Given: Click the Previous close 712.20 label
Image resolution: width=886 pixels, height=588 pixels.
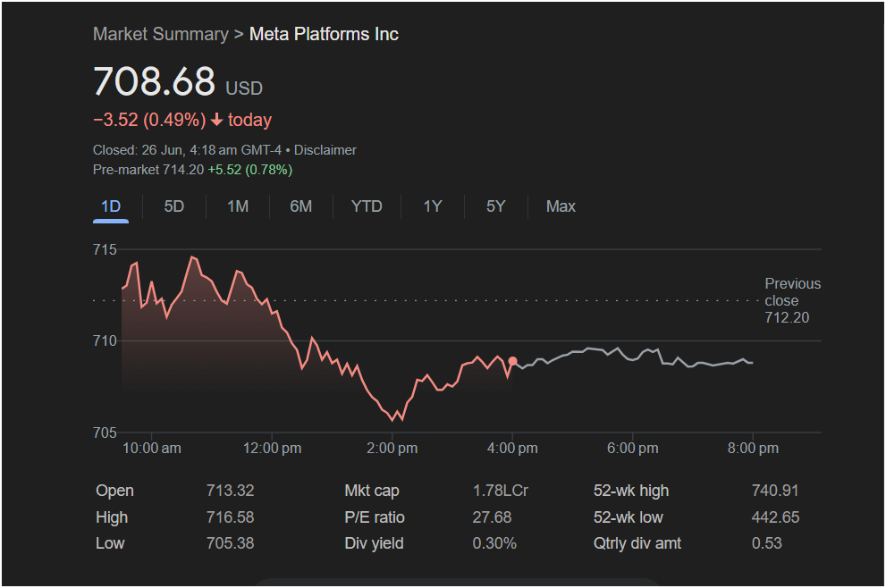Looking at the screenshot, I should coord(792,300).
